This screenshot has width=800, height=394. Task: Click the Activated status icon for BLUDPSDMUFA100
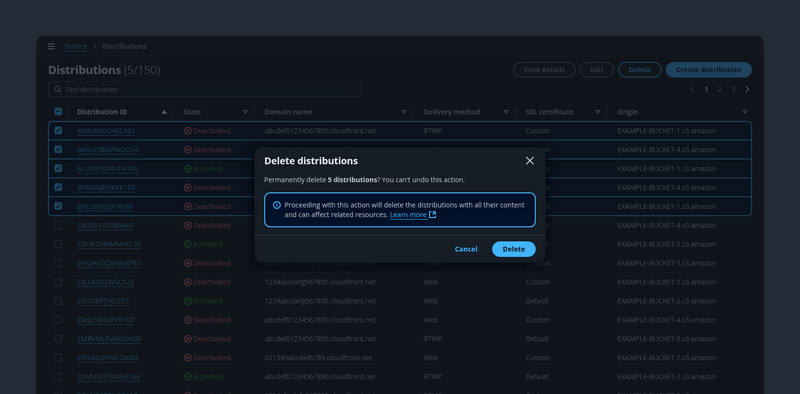[187, 168]
